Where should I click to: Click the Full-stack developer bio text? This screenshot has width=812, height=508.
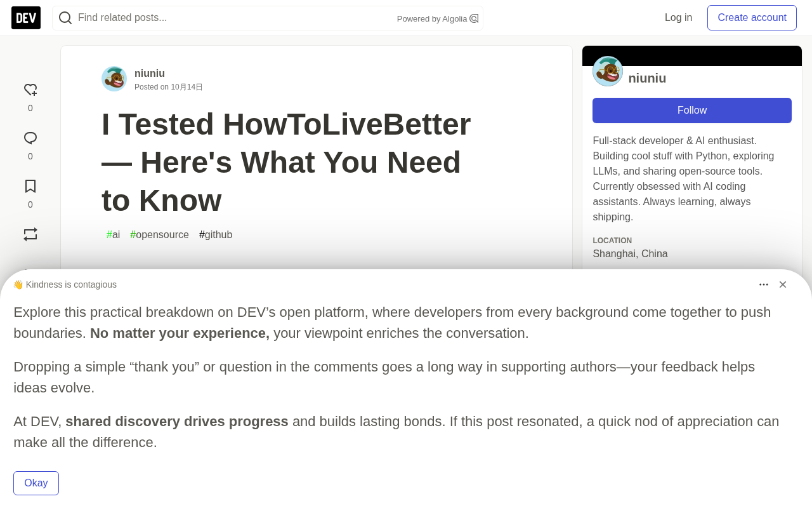pyautogui.click(x=684, y=179)
